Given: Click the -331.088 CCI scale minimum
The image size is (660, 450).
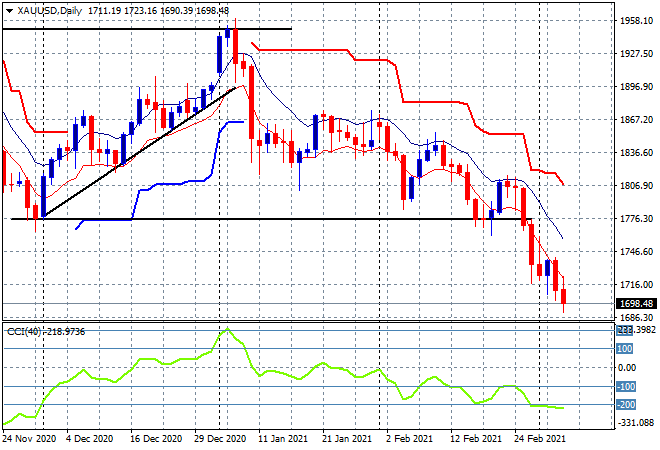Looking at the screenshot, I should (x=636, y=423).
